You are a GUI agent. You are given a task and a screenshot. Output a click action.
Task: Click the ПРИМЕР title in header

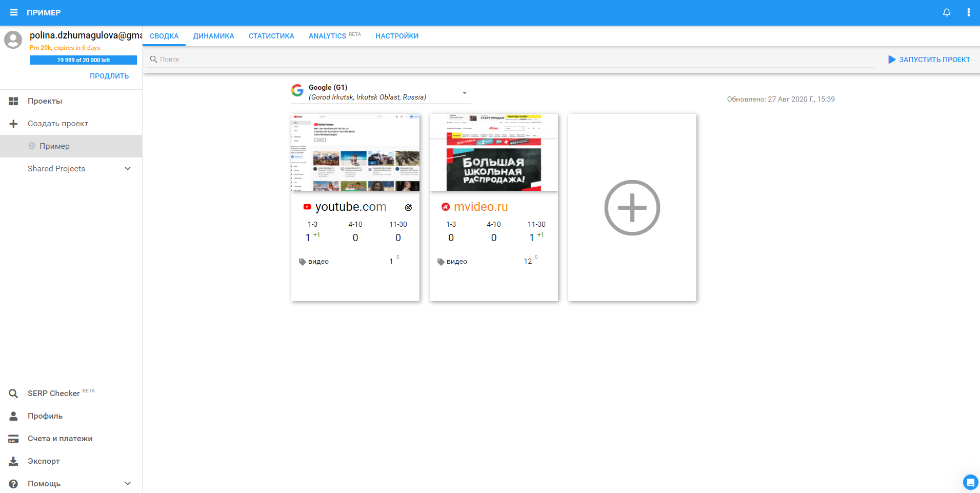pos(44,12)
